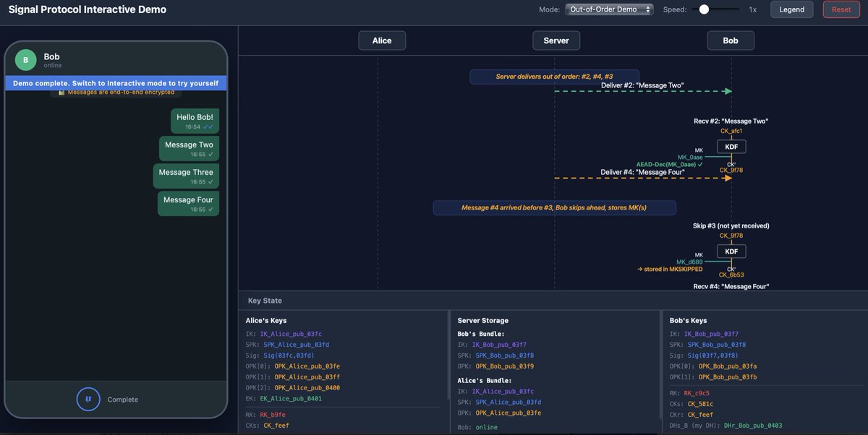Click the double-check receipt beside 16:54

pyautogui.click(x=208, y=126)
